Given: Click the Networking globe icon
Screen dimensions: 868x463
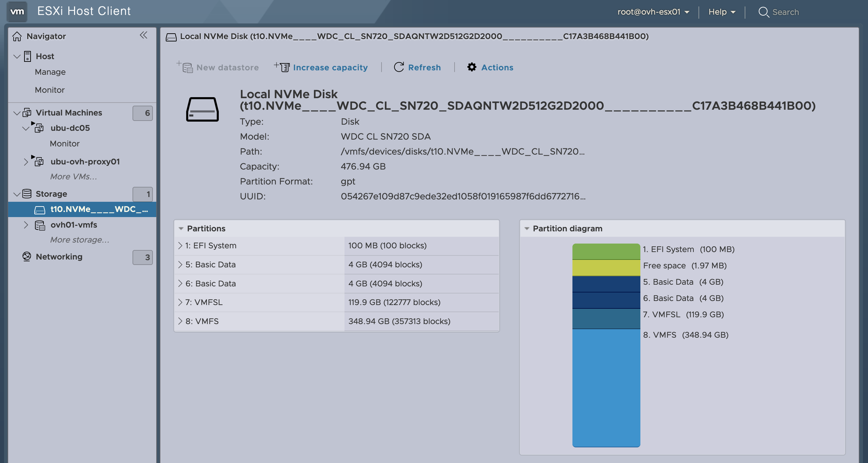Looking at the screenshot, I should [x=26, y=256].
